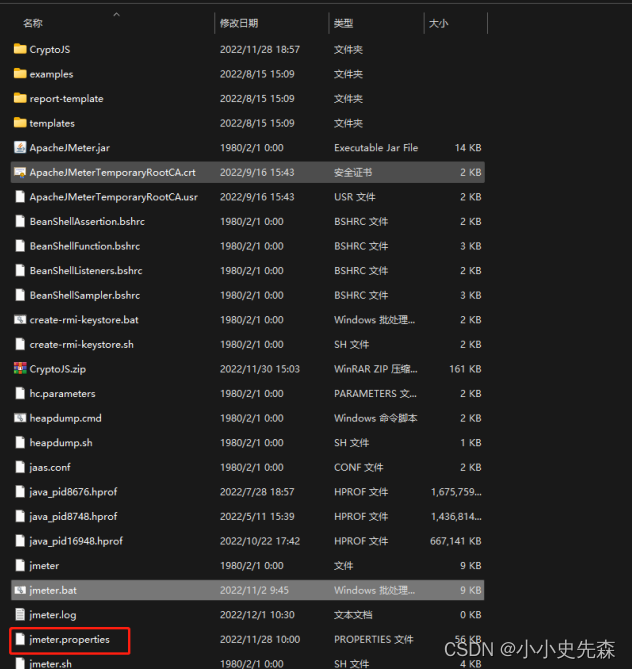The height and width of the screenshot is (670, 632).
Task: Sort by the 类型 column header
Action: [344, 23]
